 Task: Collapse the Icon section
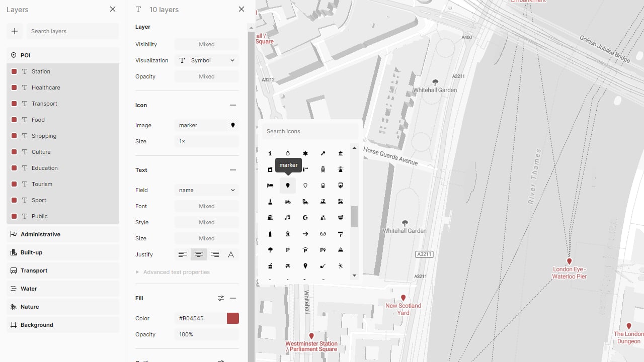point(233,105)
